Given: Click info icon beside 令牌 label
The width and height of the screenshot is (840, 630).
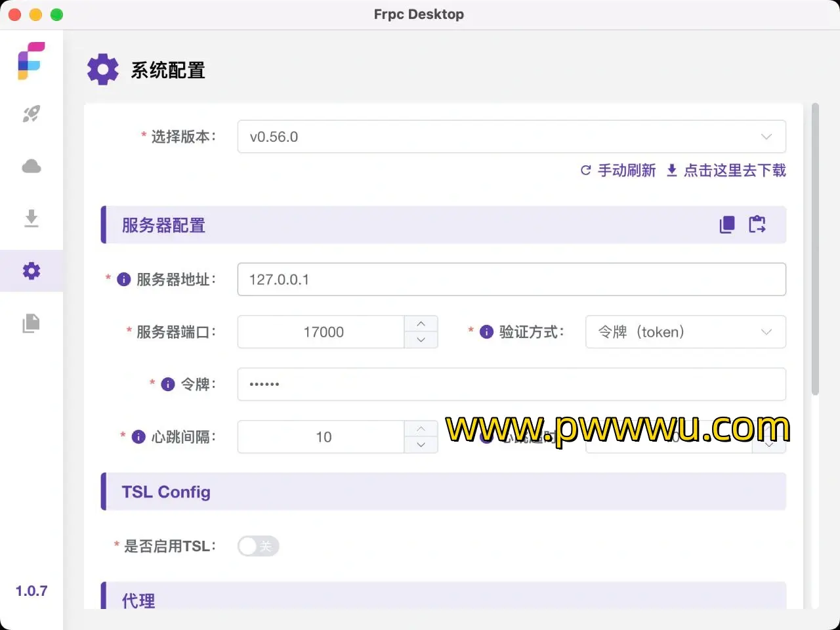Looking at the screenshot, I should coord(168,385).
